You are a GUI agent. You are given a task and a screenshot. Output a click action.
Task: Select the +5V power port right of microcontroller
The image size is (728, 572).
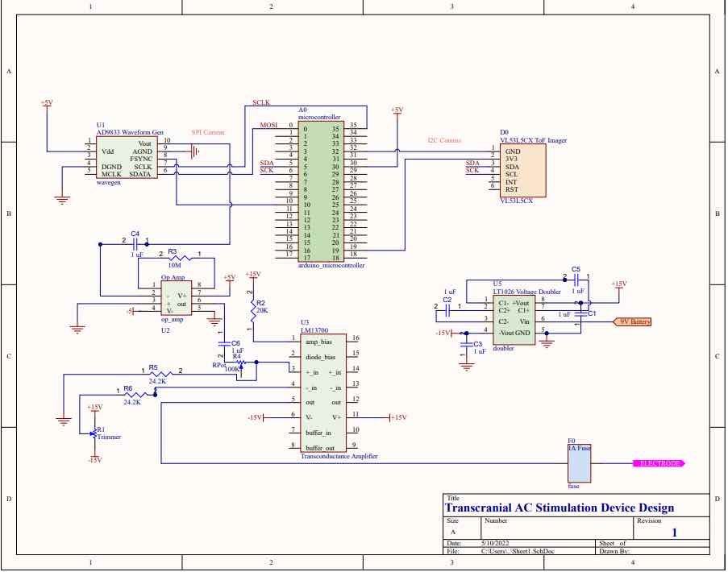(x=397, y=110)
